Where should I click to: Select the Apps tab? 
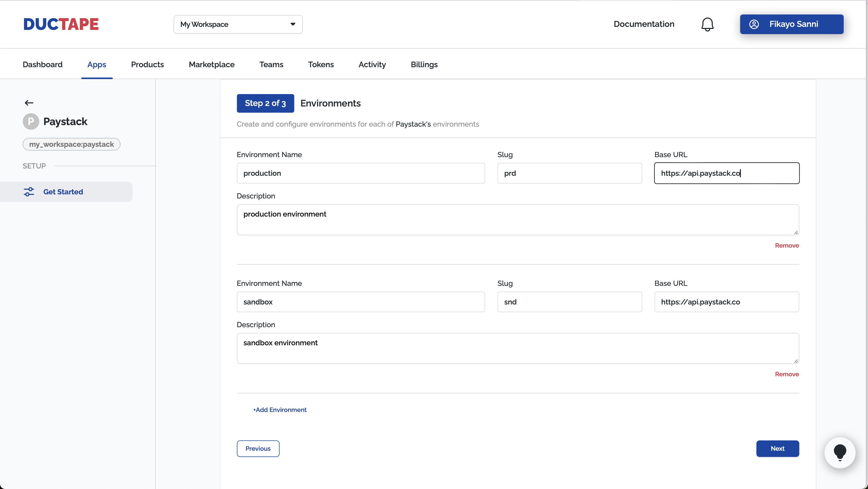97,64
